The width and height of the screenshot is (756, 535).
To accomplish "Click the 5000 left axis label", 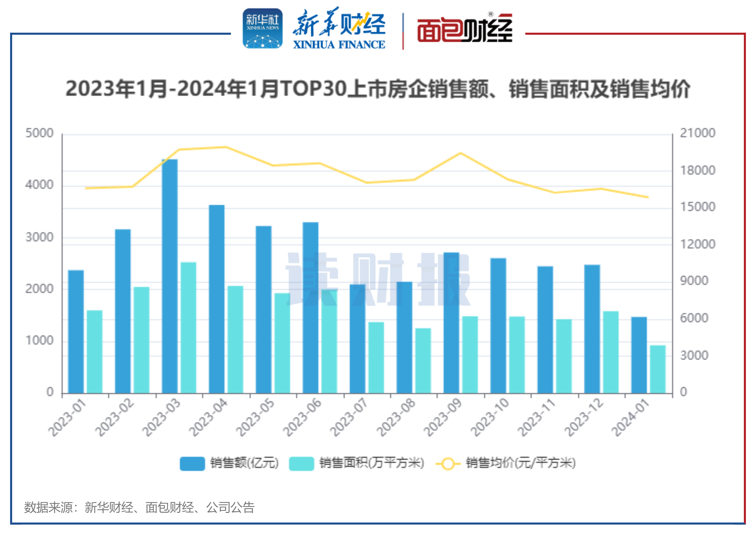I will coord(39,133).
